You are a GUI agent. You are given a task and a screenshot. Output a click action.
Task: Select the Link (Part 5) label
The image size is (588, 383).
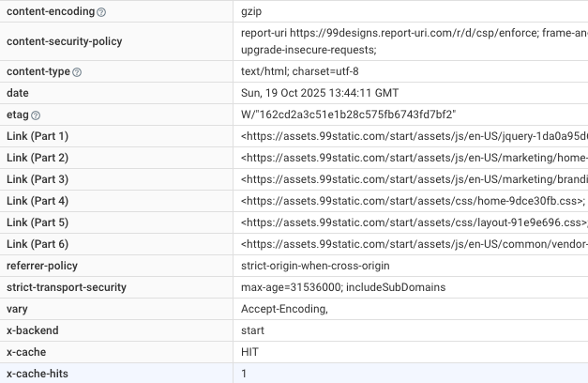tap(38, 222)
